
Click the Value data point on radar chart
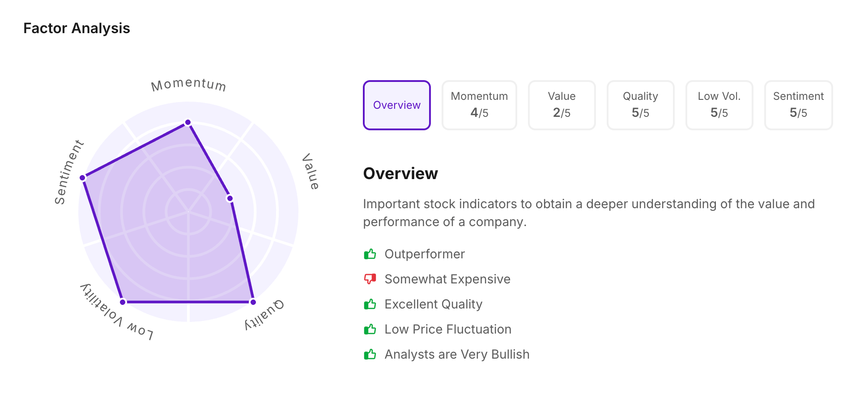tap(230, 198)
